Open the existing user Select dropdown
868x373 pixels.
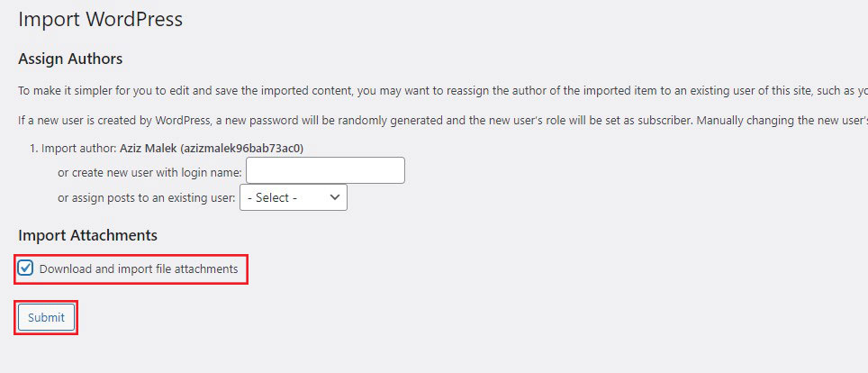pos(294,198)
